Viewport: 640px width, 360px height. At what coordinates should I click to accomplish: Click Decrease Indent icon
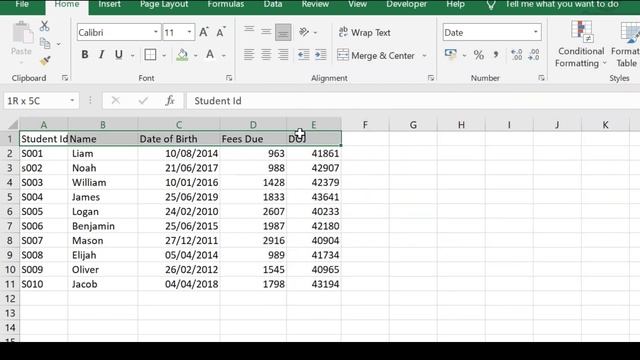point(303,55)
